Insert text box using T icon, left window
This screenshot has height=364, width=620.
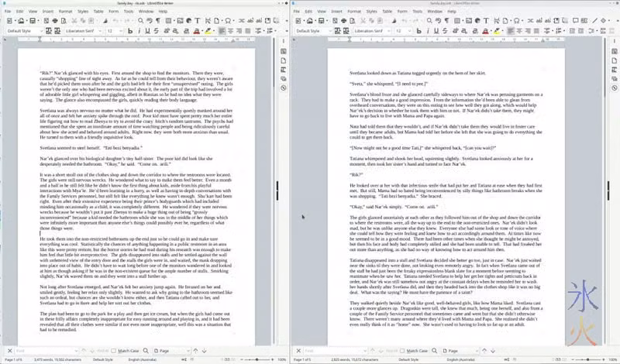tap(198, 21)
